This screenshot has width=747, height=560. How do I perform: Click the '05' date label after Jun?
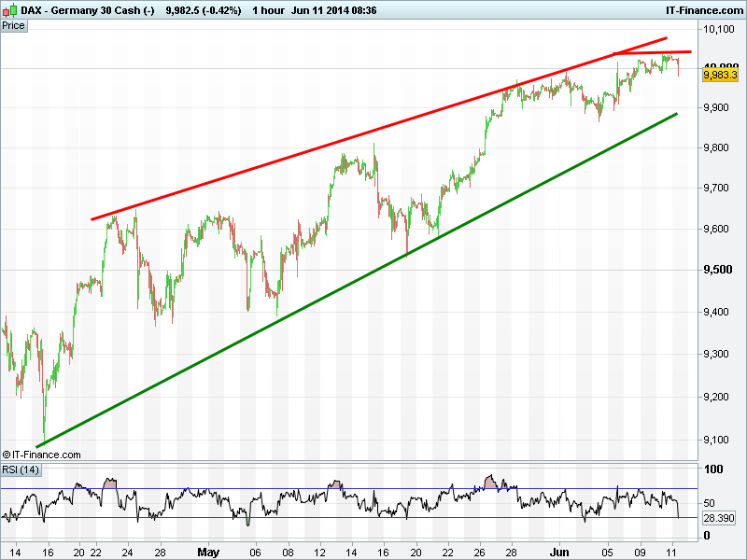click(607, 553)
